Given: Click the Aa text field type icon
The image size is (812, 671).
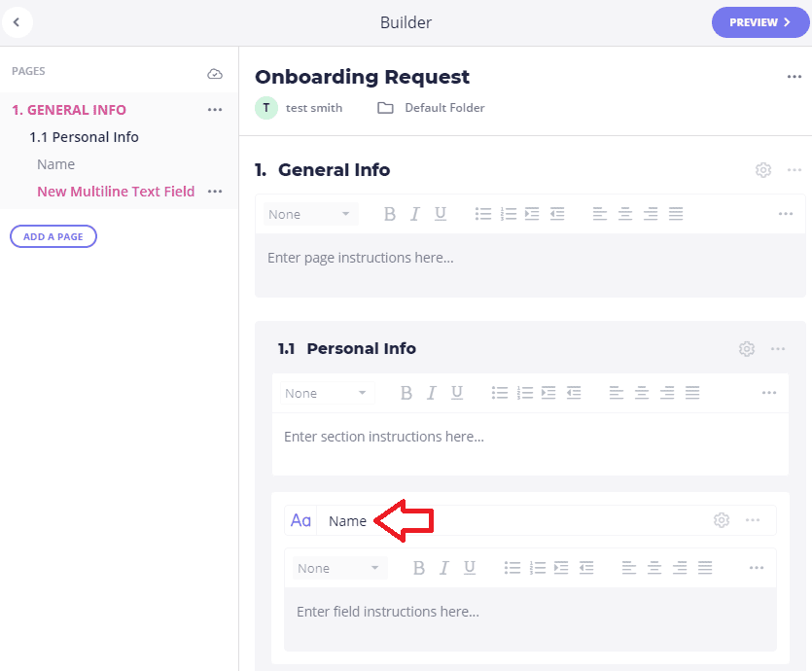Looking at the screenshot, I should (300, 520).
